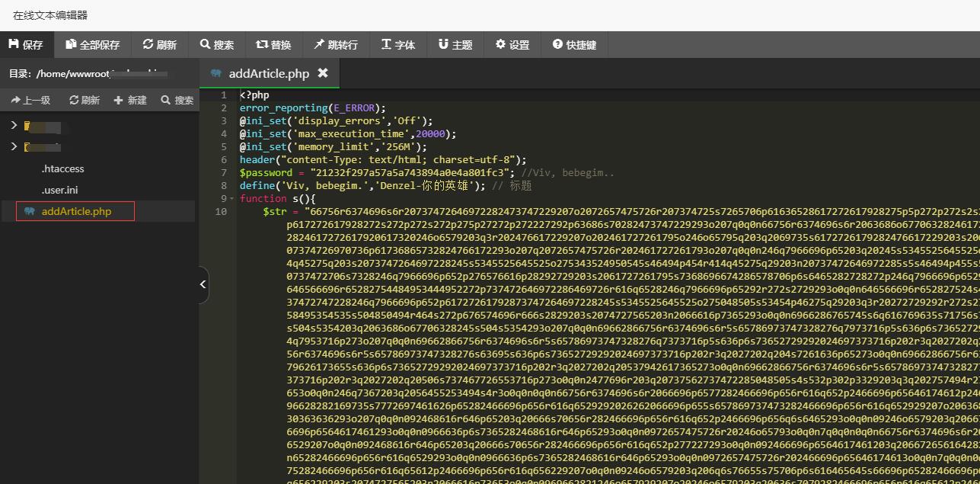Click the 'max_execution_time' ini_set line

click(348, 134)
